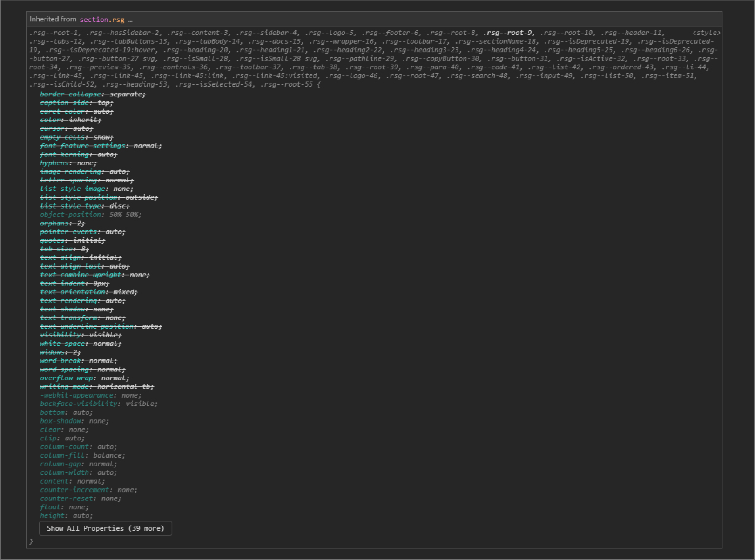Click the .rsg--root-55 selector text

click(x=287, y=85)
